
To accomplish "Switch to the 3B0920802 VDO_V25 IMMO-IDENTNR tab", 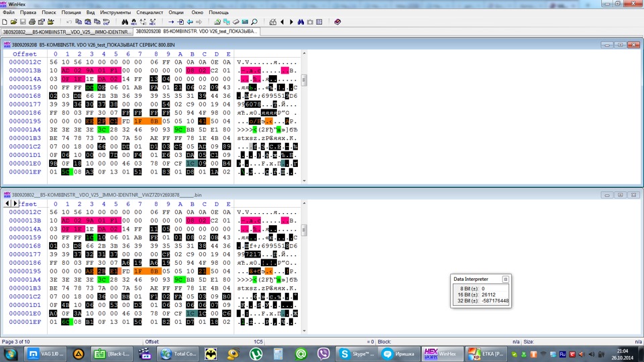I will 67,32.
